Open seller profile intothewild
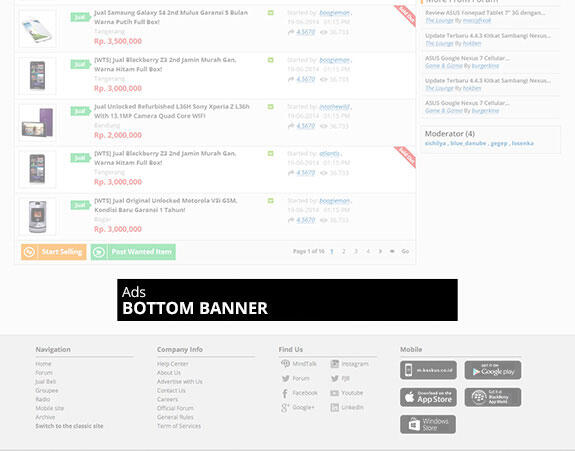Image resolution: width=575 pixels, height=451 pixels. click(x=335, y=107)
